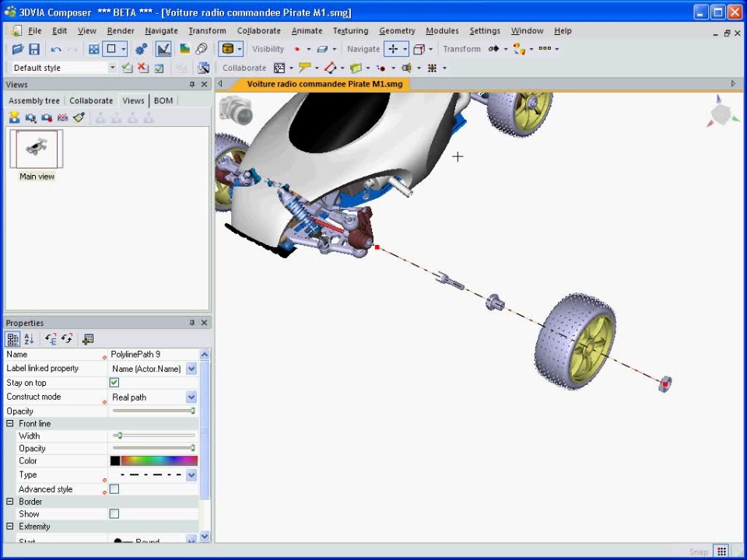The height and width of the screenshot is (560, 747).
Task: Switch to the BOM tab
Action: click(x=163, y=100)
